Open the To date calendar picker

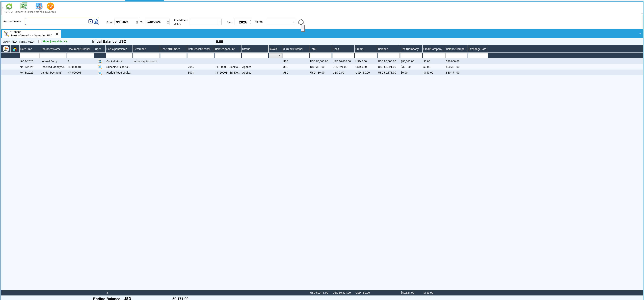168,22
